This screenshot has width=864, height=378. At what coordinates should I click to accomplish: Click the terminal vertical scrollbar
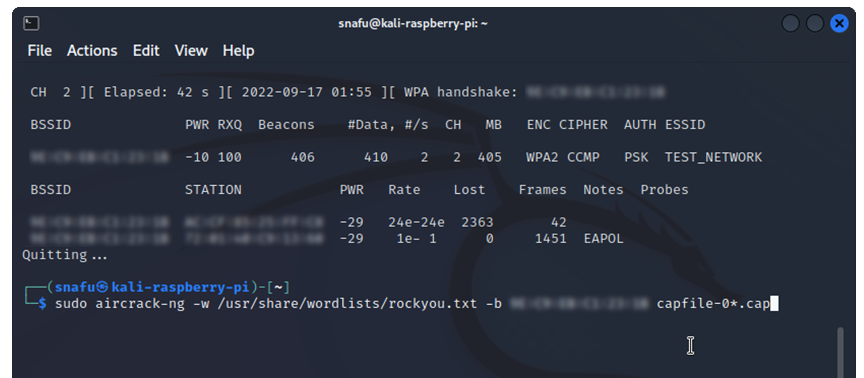840,353
